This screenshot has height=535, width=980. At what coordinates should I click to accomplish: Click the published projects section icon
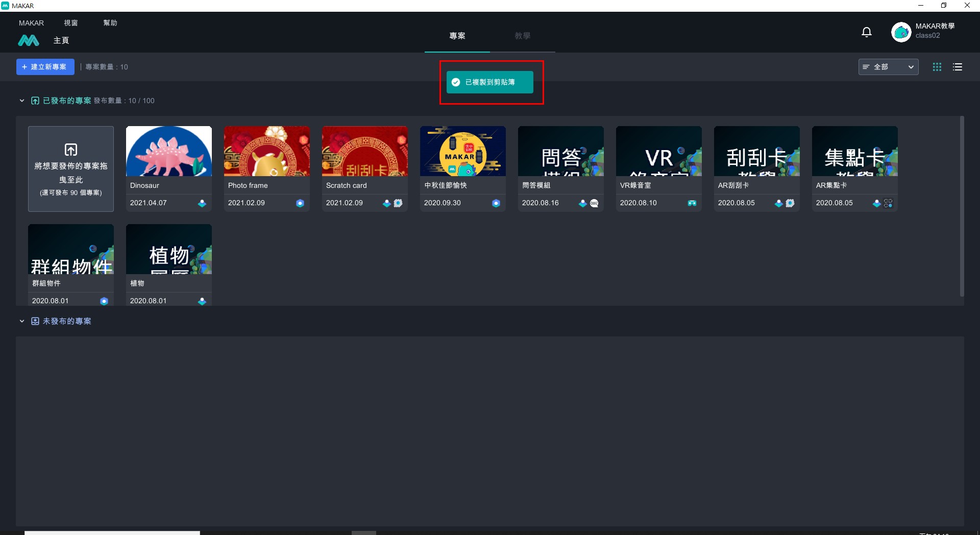[35, 101]
